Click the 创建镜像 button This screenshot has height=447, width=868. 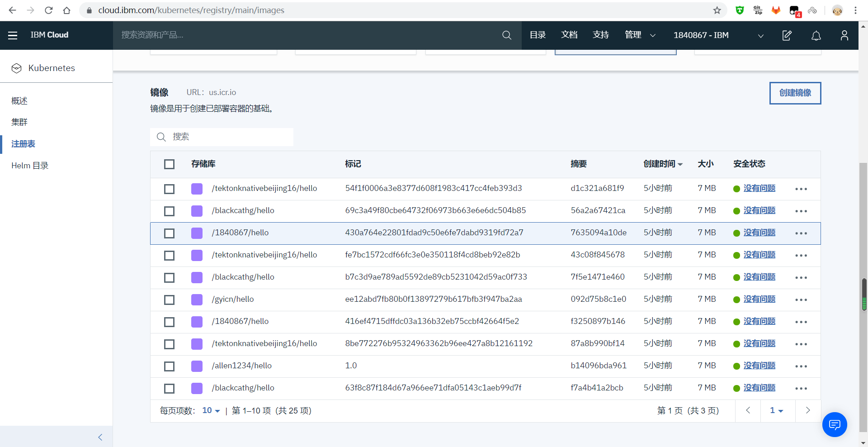tap(795, 93)
